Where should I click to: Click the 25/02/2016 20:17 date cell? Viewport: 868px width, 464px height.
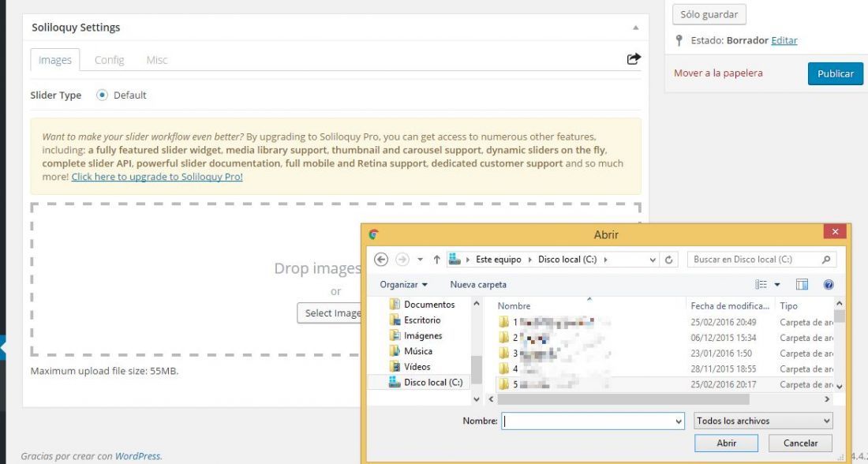pyautogui.click(x=724, y=384)
